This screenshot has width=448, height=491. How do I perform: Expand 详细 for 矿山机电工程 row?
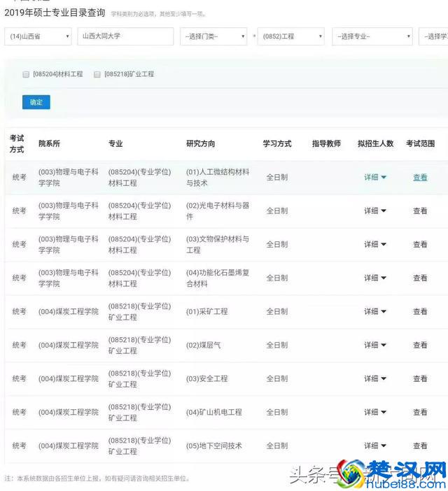(375, 412)
